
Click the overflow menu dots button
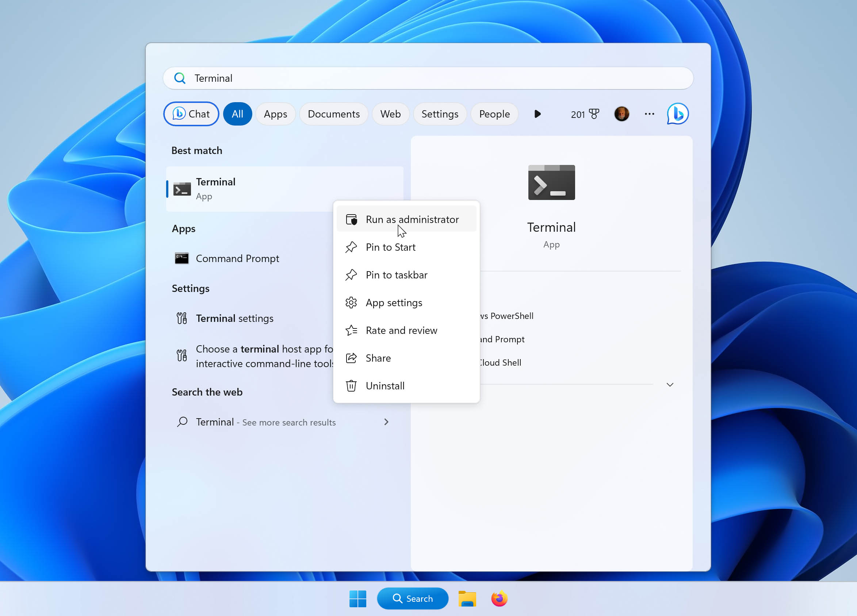pyautogui.click(x=650, y=114)
